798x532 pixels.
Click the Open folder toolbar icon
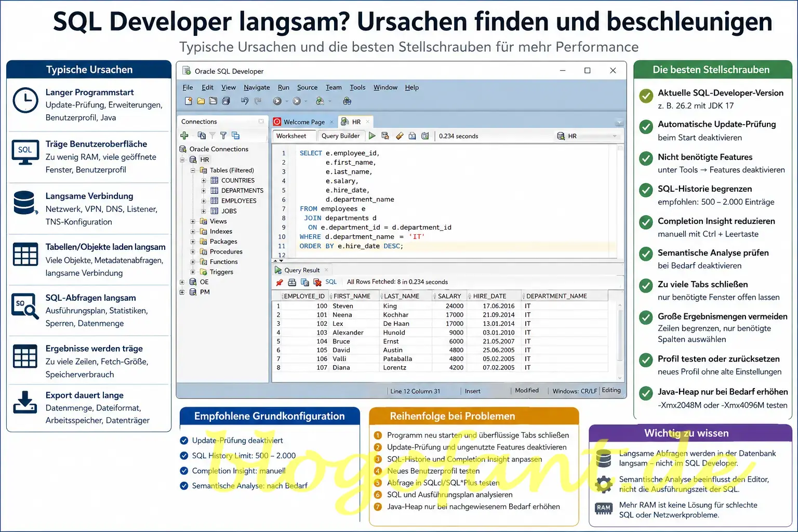(x=201, y=101)
